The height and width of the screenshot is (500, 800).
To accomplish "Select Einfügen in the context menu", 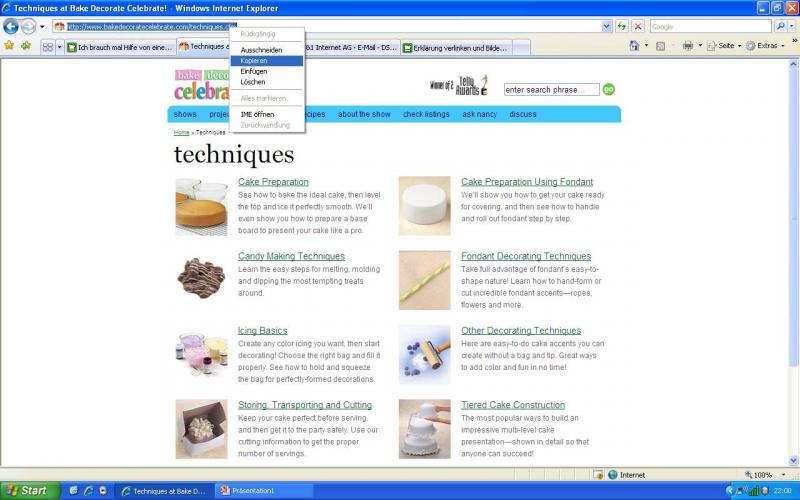I will (254, 71).
